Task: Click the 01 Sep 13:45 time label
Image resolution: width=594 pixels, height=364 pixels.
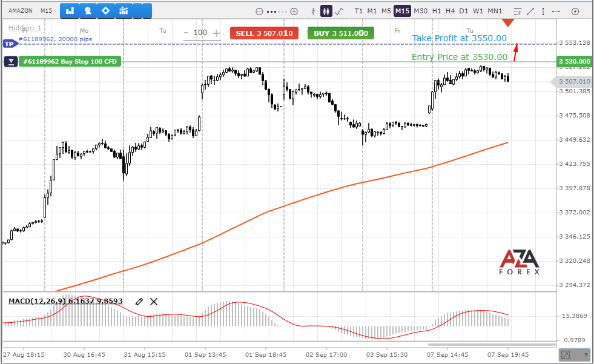Action: point(205,355)
